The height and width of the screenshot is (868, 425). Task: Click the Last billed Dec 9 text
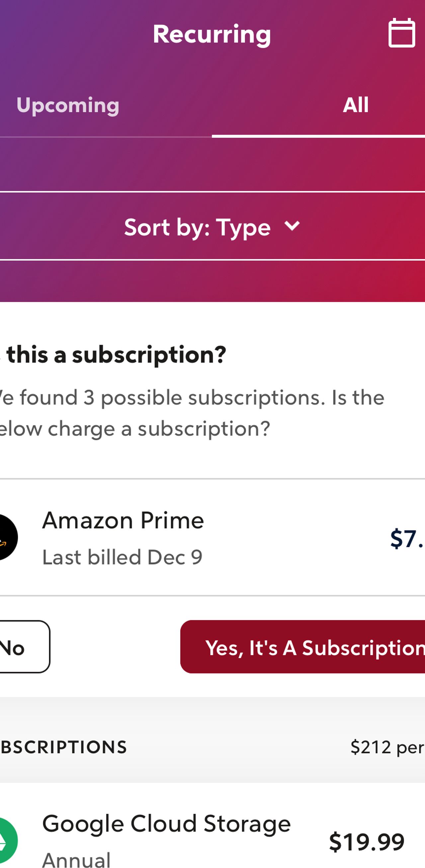122,557
